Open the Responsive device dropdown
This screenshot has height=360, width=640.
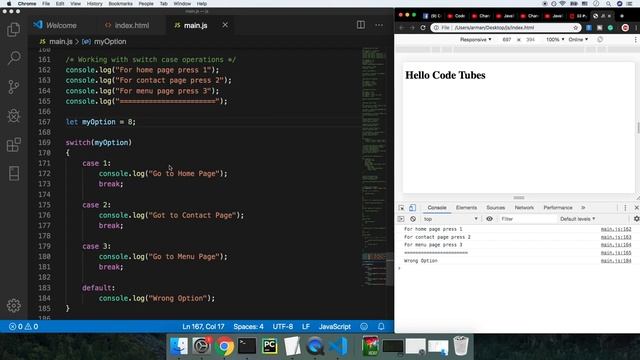(x=476, y=40)
